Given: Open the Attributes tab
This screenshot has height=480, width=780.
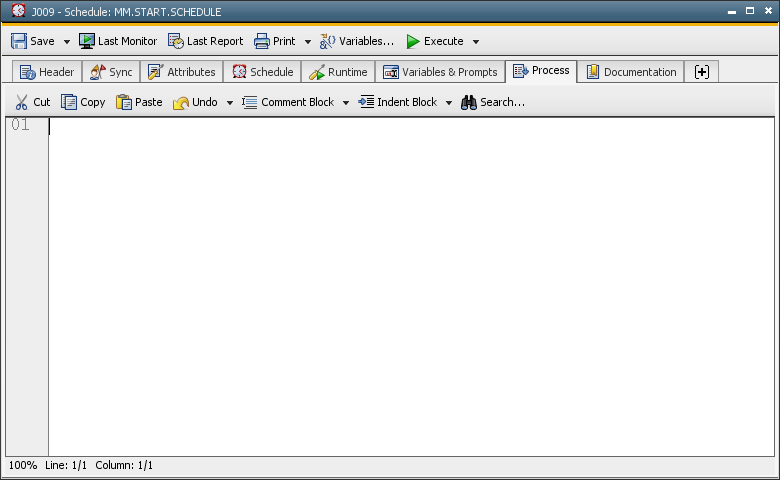Looking at the screenshot, I should click(x=182, y=72).
